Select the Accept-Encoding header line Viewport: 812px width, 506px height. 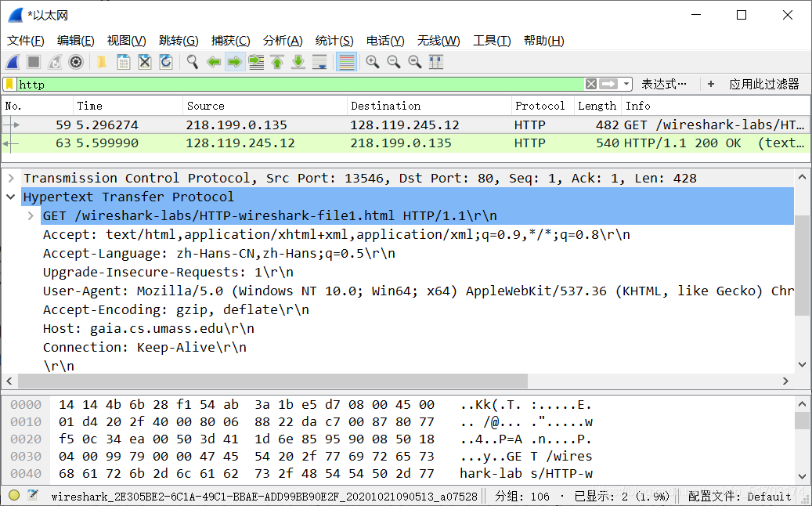pyautogui.click(x=176, y=309)
